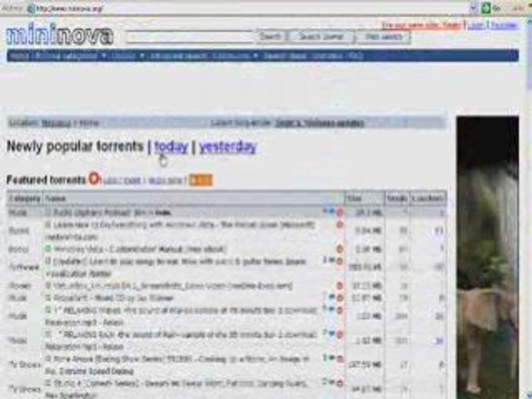The image size is (532, 399).
Task: Open the address bar history dropdown arrow
Action: pyautogui.click(x=474, y=8)
